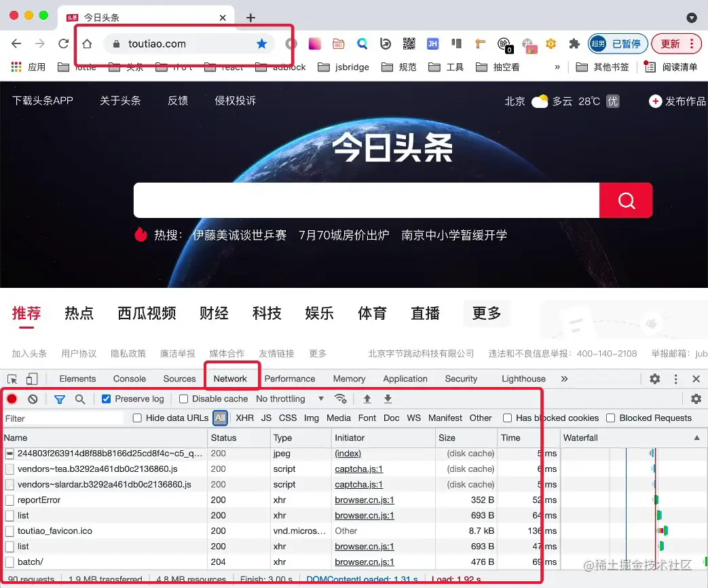The width and height of the screenshot is (708, 588).
Task: Click the 已暂停 profile button
Action: tap(618, 44)
